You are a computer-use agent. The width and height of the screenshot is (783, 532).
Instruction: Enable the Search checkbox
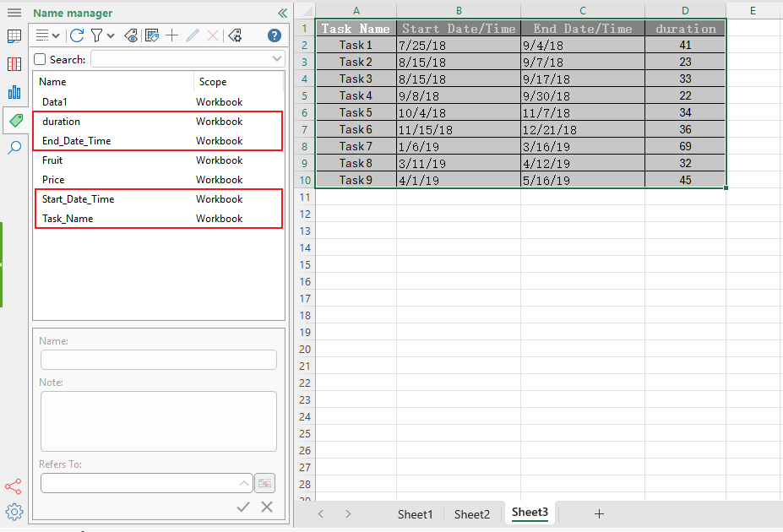point(38,59)
